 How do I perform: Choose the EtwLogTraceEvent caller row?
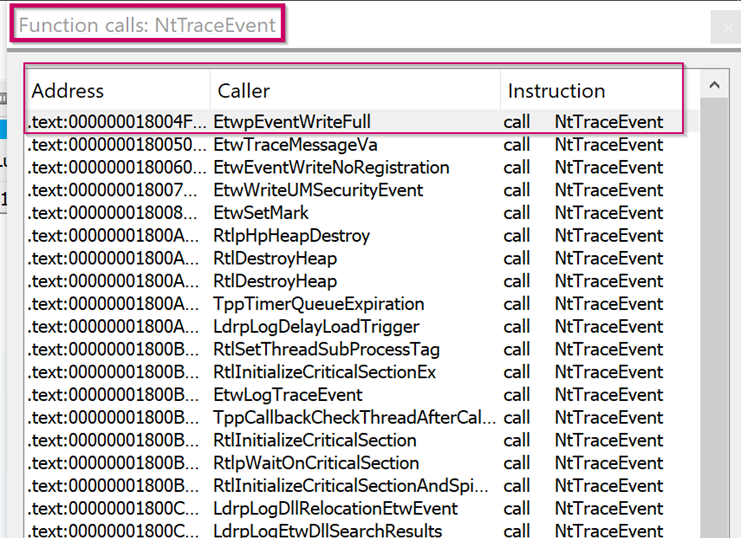288,395
